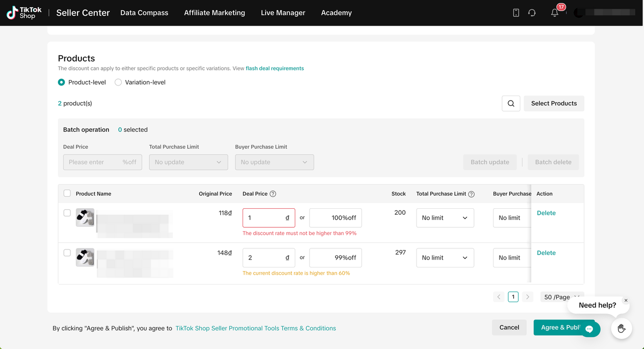Open the 50 /Page pagination dropdown
644x349 pixels.
[561, 297]
